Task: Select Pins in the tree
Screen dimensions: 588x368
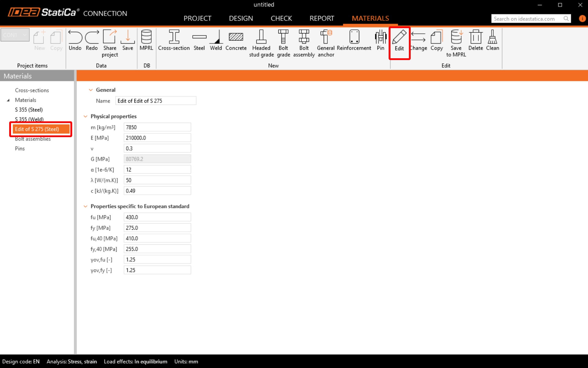Action: click(x=20, y=148)
